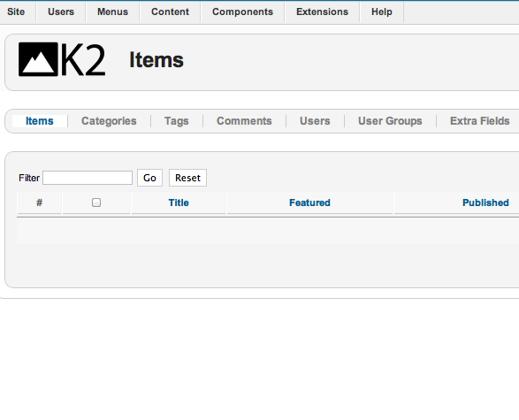This screenshot has width=519, height=420.
Task: Toggle the select-all items checkbox
Action: [96, 202]
